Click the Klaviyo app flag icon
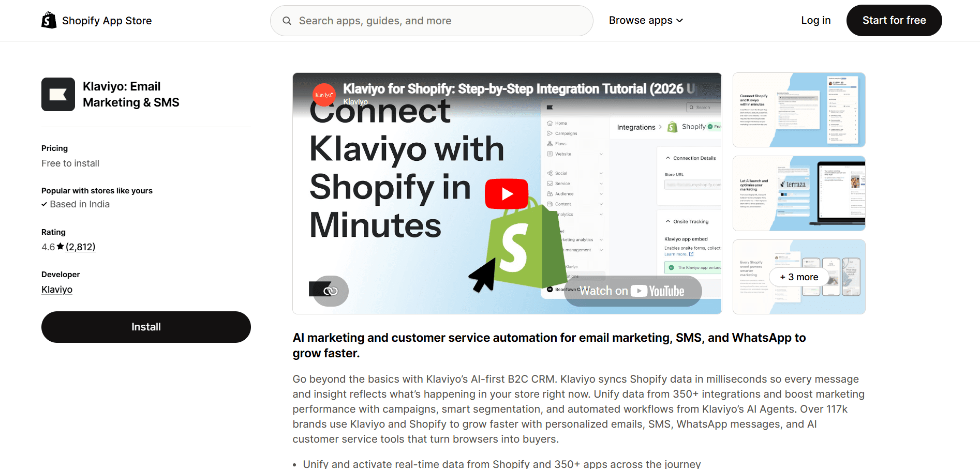 [x=58, y=94]
